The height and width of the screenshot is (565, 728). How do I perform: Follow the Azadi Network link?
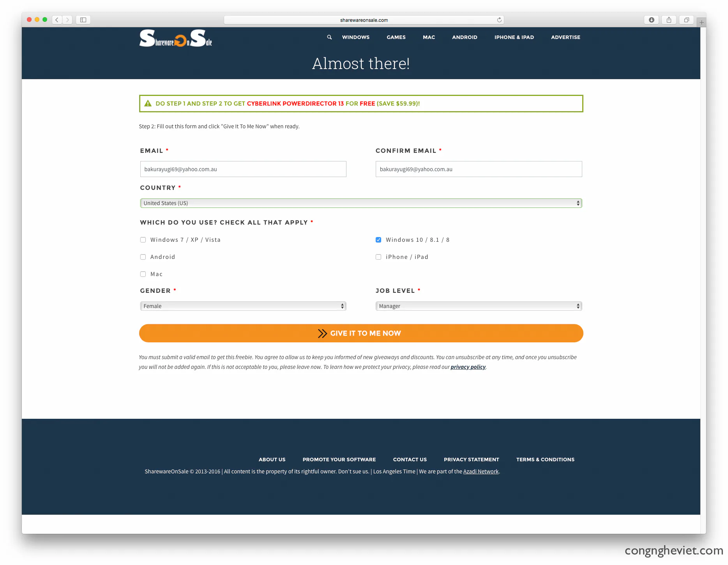point(481,471)
